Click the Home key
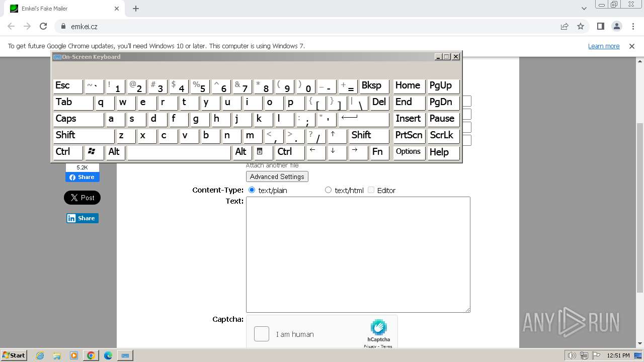The height and width of the screenshot is (362, 644). click(x=409, y=85)
